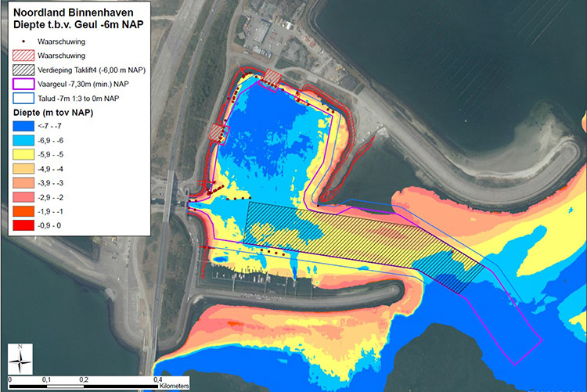Select the orange -1,9 - -1 swatch
This screenshot has height=392, width=587.
click(x=23, y=211)
